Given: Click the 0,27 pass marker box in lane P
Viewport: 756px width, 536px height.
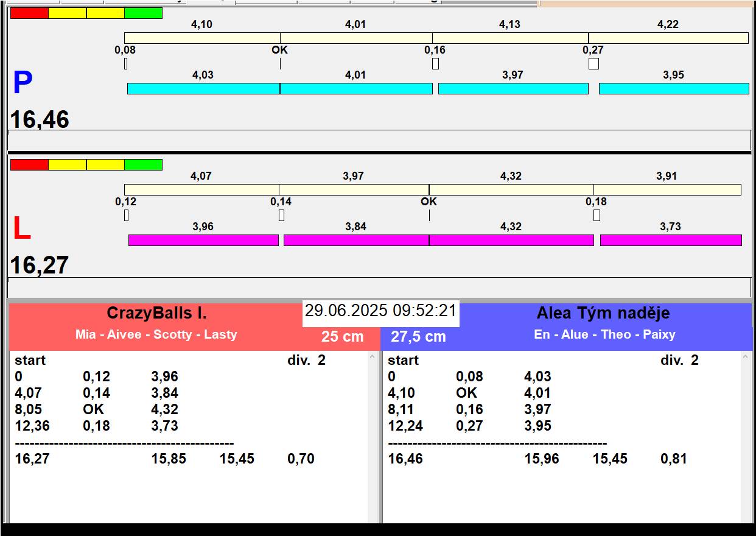Looking at the screenshot, I should pos(593,63).
